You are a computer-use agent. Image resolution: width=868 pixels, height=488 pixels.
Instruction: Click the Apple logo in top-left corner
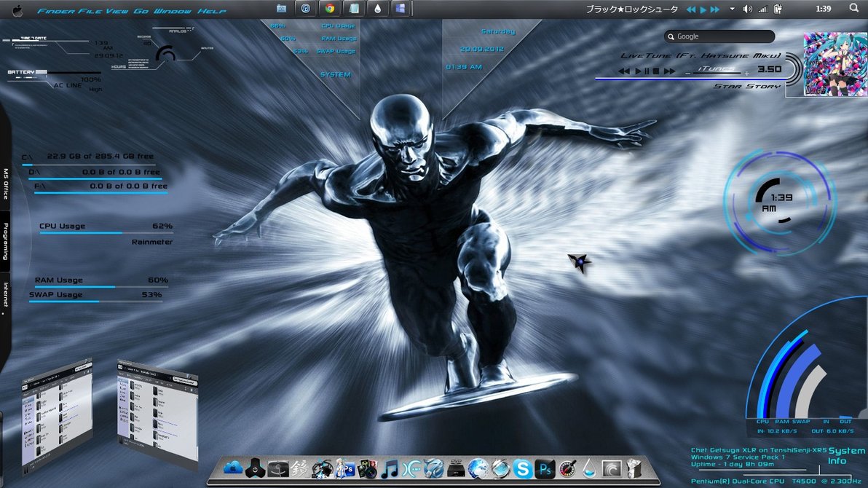point(18,9)
